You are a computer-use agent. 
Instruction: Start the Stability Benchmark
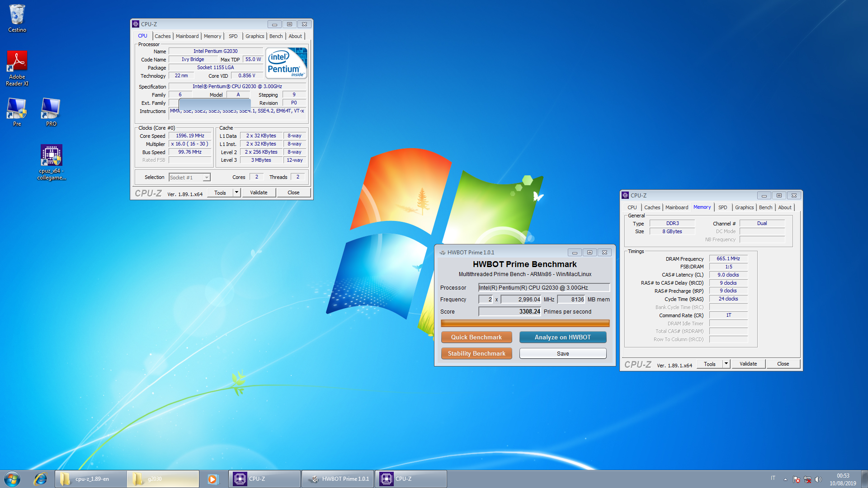coord(476,353)
